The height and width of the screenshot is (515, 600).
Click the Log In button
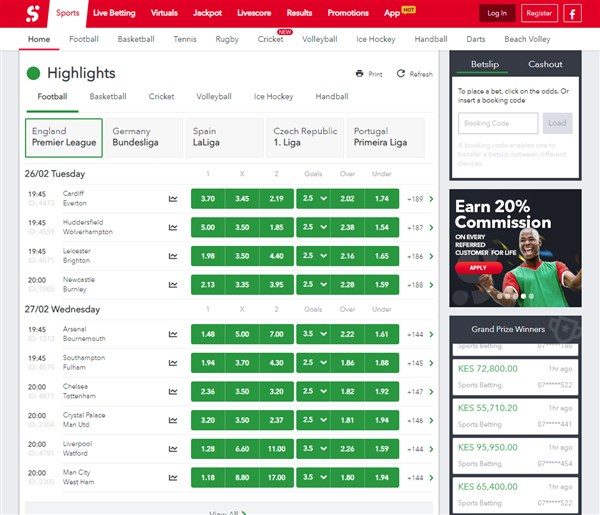tap(497, 13)
